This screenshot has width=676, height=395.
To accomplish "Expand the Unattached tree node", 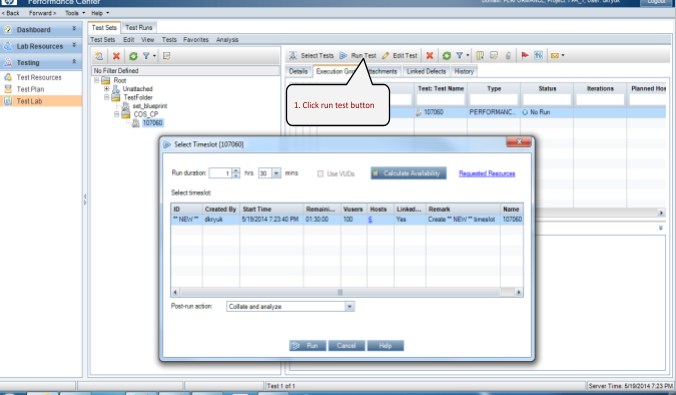I will [x=106, y=88].
